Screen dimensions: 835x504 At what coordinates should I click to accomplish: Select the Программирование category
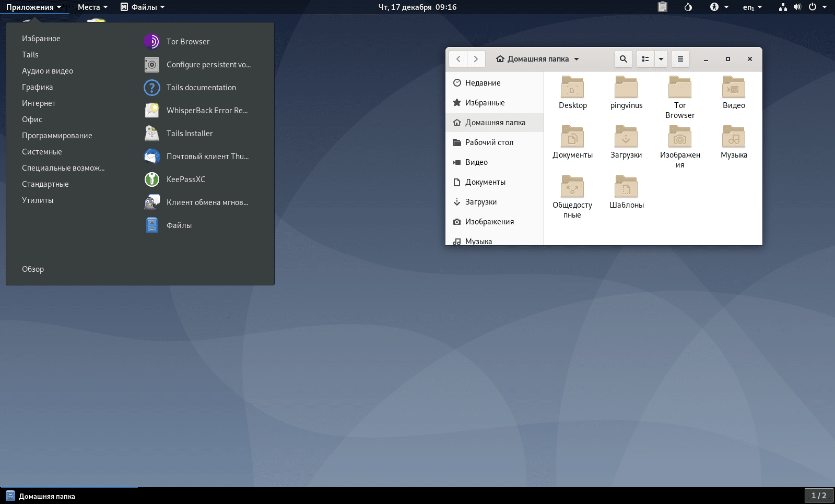pyautogui.click(x=57, y=136)
